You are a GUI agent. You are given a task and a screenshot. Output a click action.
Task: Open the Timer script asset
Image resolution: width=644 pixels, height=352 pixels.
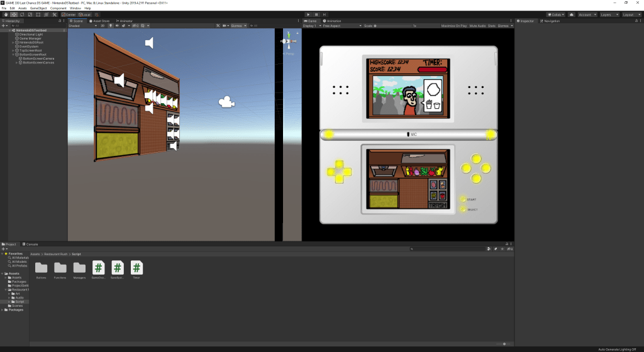136,269
